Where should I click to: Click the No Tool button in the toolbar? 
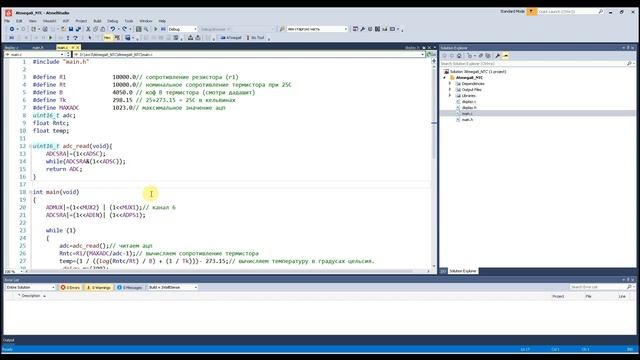coord(256,38)
